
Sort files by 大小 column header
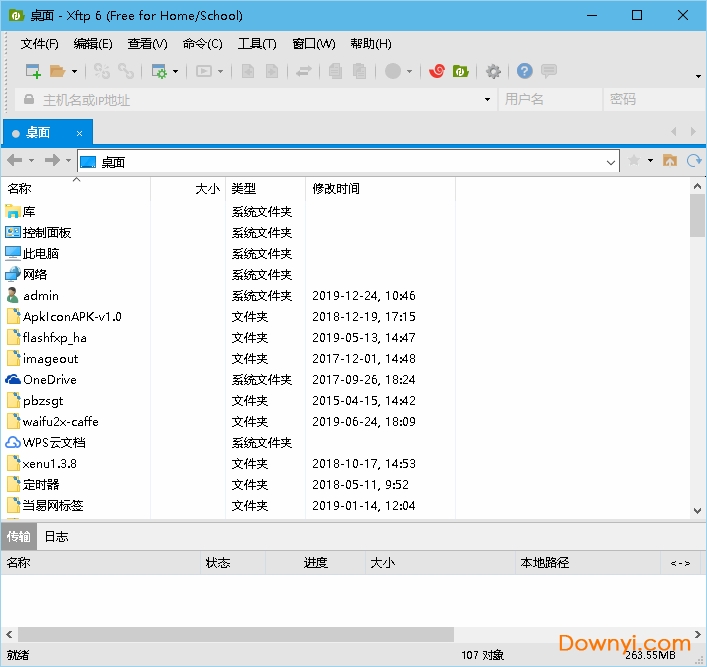pyautogui.click(x=207, y=188)
